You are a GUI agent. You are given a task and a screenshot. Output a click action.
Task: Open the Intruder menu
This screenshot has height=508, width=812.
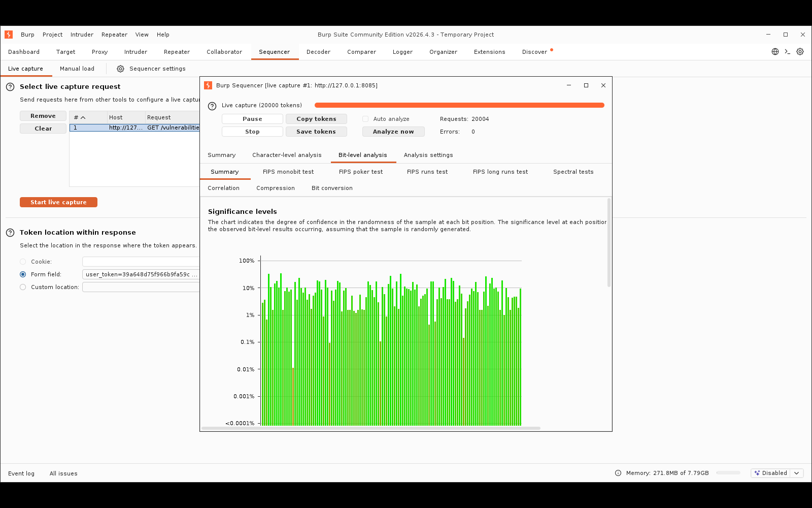click(82, 35)
